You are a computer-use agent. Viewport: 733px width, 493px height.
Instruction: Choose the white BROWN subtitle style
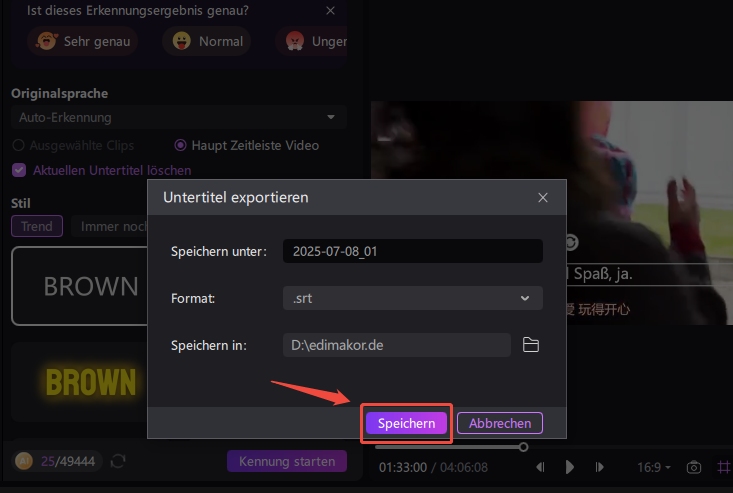(80, 286)
